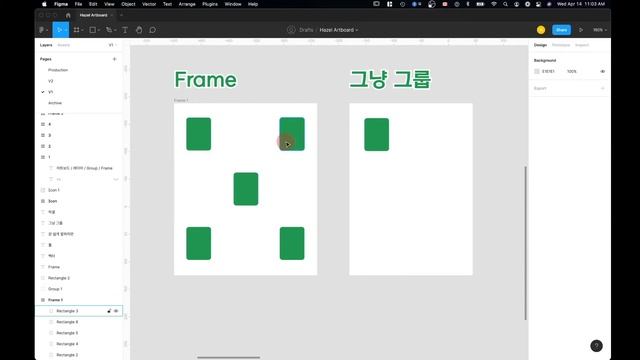Select the center green rectangle in Frame

pyautogui.click(x=246, y=189)
